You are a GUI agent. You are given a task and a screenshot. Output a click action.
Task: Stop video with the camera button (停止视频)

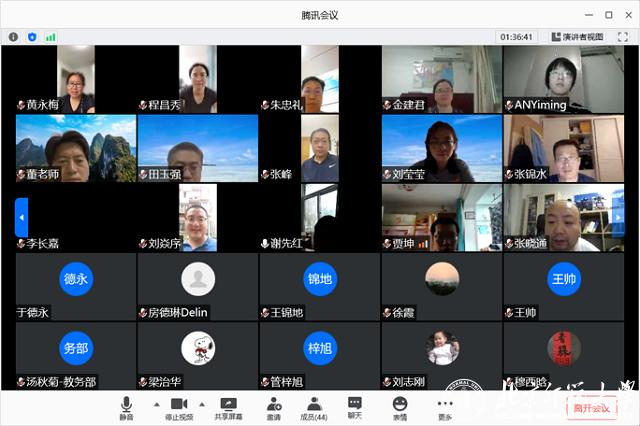(x=180, y=405)
